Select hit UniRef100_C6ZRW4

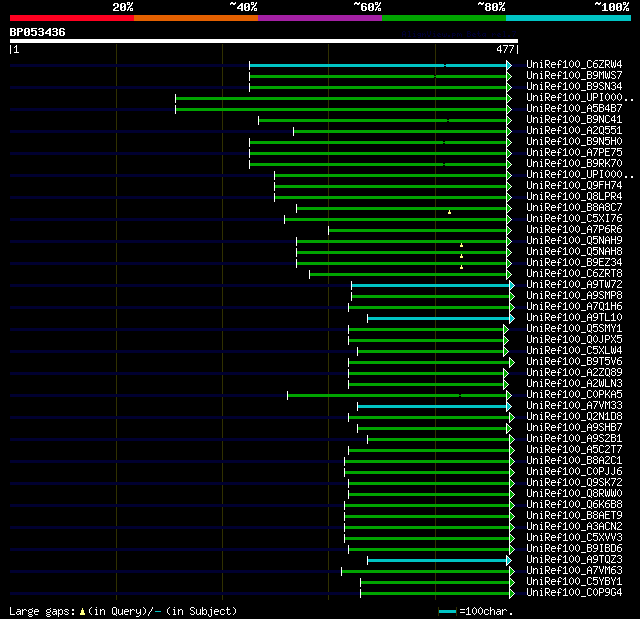pyautogui.click(x=574, y=64)
